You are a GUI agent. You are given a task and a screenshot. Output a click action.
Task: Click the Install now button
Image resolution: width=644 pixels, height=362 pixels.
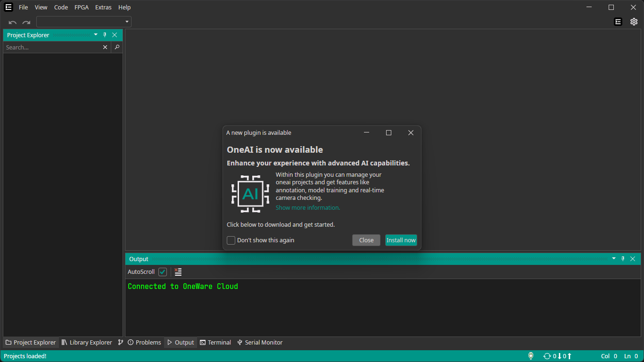point(401,240)
